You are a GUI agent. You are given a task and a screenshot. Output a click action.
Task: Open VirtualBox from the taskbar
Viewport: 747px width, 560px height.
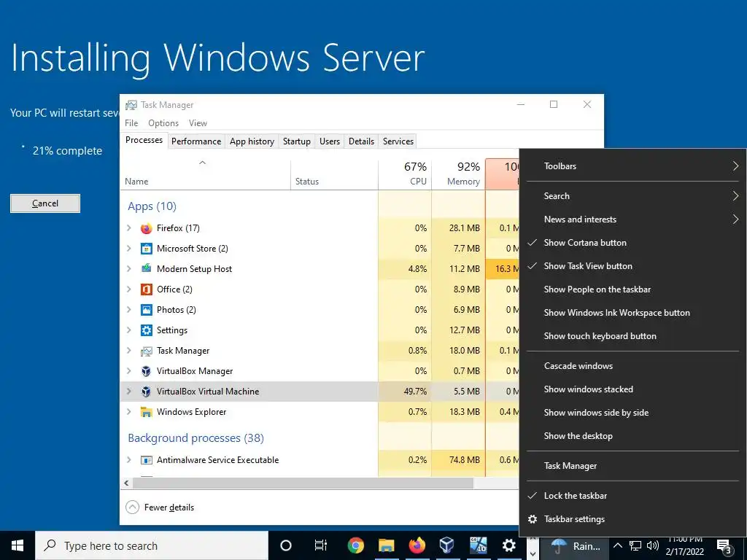coord(447,545)
